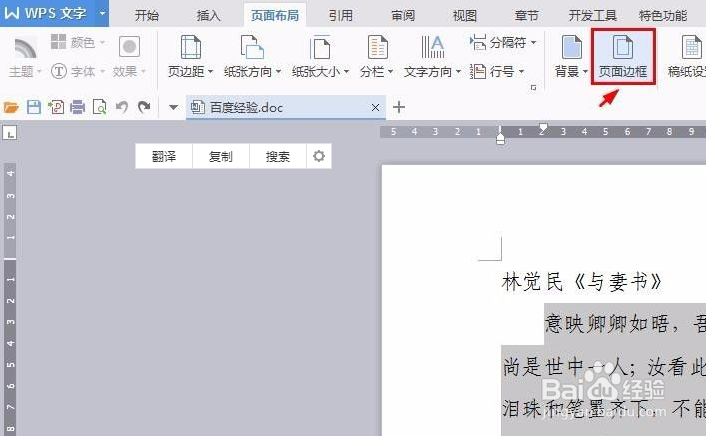The image size is (706, 436).
Task: Click the 背景 page background icon
Action: pyautogui.click(x=571, y=48)
